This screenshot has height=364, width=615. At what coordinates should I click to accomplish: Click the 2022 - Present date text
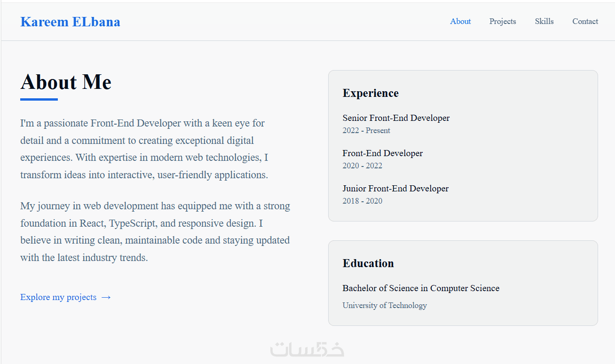[366, 130]
